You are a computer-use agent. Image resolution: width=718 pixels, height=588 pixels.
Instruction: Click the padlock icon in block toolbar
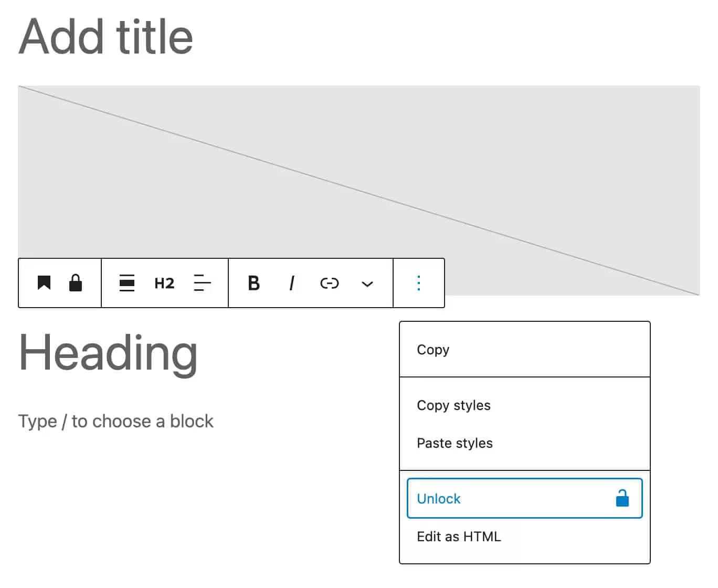[76, 283]
